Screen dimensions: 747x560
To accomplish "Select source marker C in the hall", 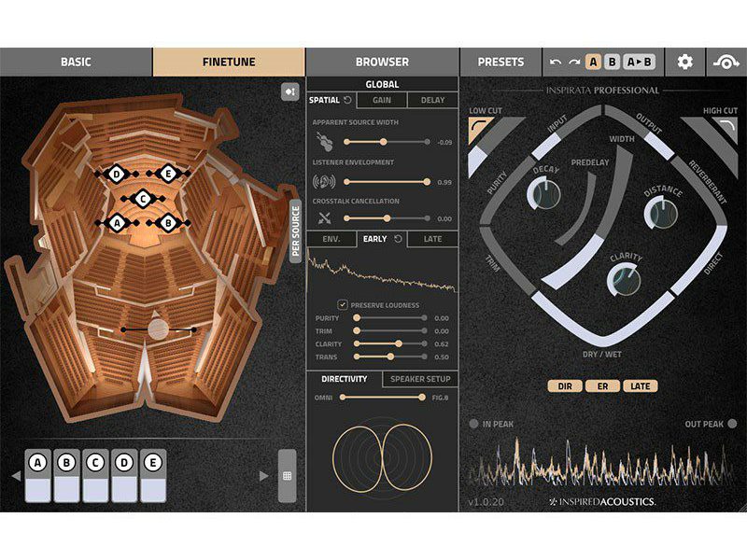I will pyautogui.click(x=143, y=199).
